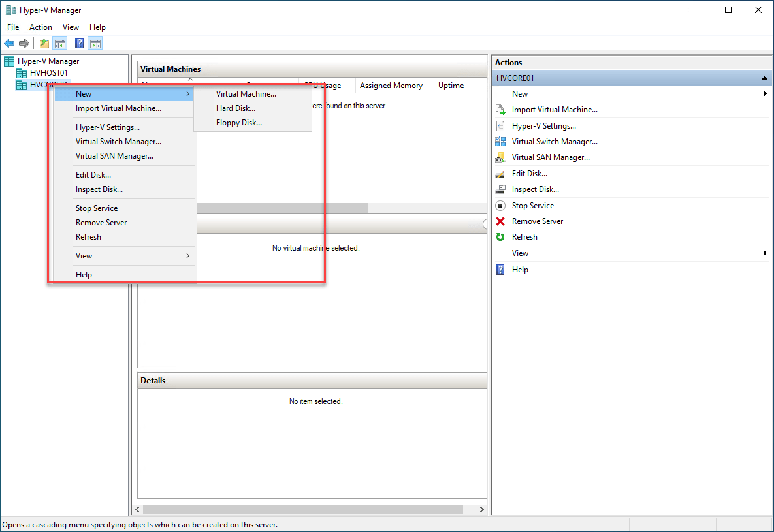Click the Forward arrow toolbar icon

pos(24,44)
